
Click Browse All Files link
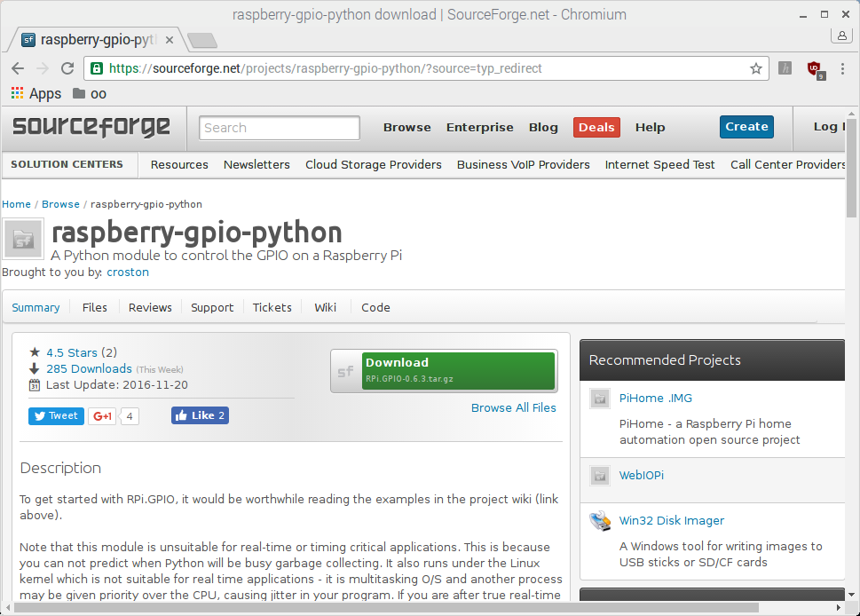coord(513,408)
